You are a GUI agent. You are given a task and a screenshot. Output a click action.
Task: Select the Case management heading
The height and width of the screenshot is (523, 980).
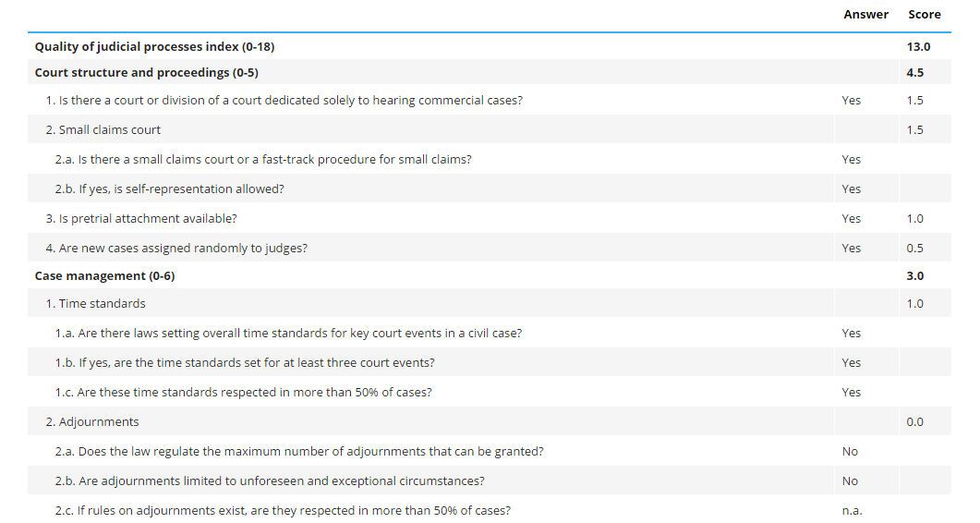104,275
